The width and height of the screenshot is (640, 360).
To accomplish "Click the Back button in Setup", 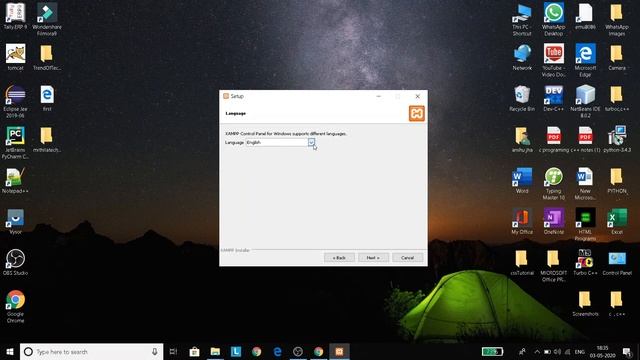I will 339,258.
